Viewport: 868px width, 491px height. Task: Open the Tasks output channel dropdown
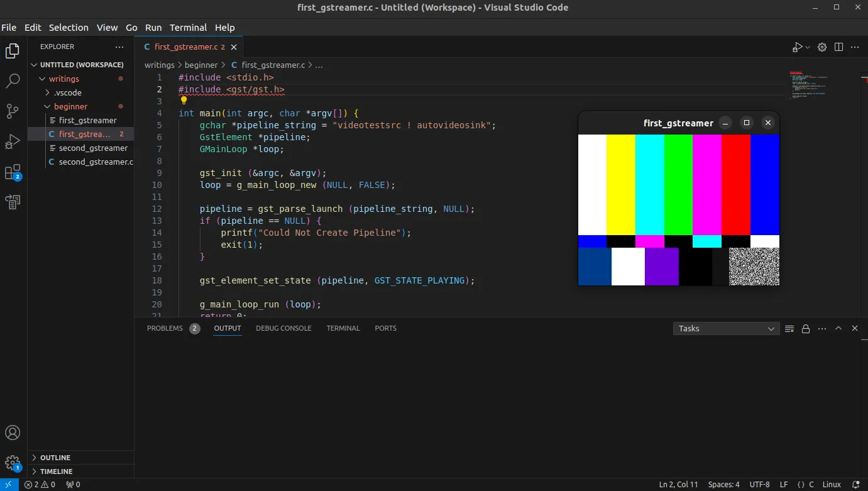[726, 328]
